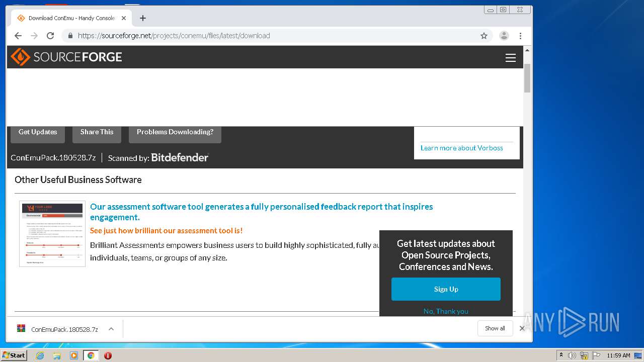Open the Chrome profile avatar
Screen dimensions: 644x362
click(x=504, y=36)
